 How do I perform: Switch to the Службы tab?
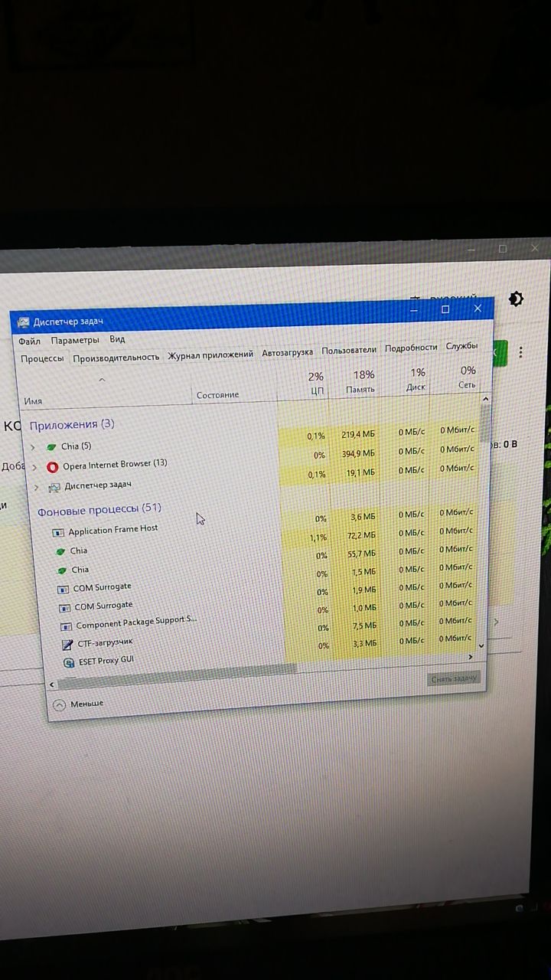tap(462, 346)
